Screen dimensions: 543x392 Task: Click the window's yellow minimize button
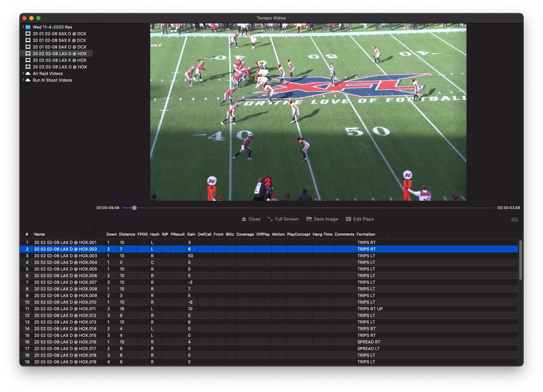[x=31, y=18]
